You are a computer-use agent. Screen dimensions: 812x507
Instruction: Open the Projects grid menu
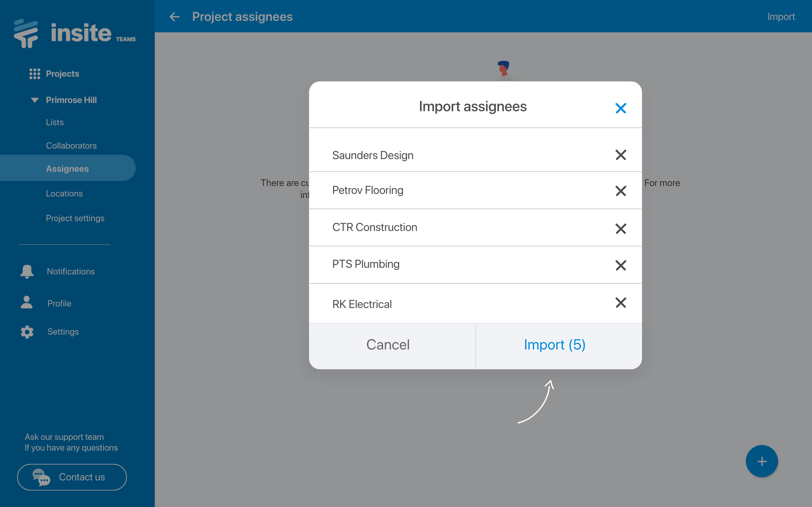point(35,74)
